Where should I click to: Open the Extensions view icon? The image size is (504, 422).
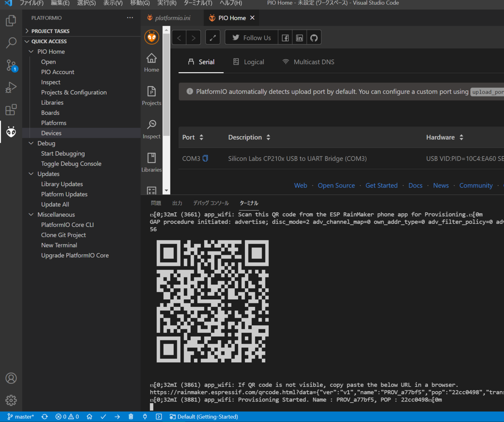[x=11, y=110]
